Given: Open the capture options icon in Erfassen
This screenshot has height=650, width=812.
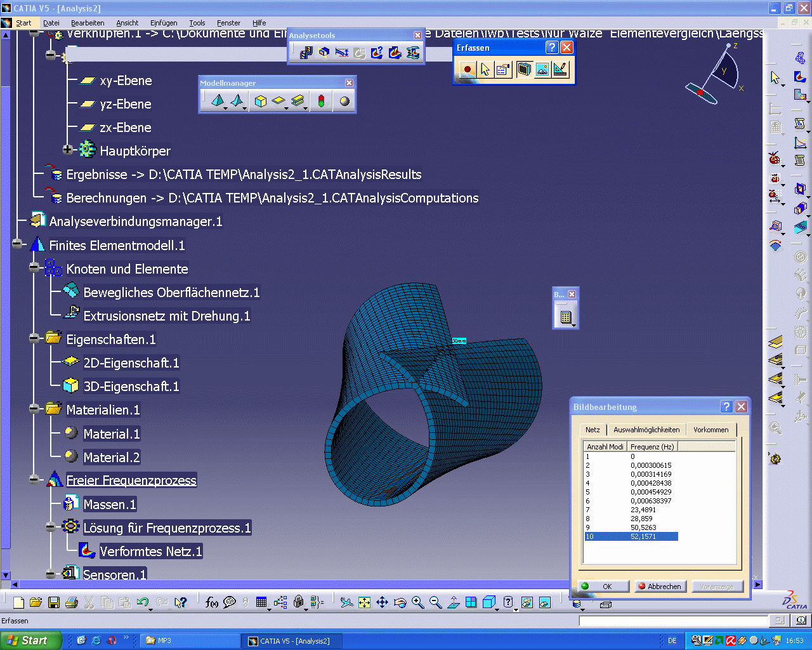Looking at the screenshot, I should point(504,69).
